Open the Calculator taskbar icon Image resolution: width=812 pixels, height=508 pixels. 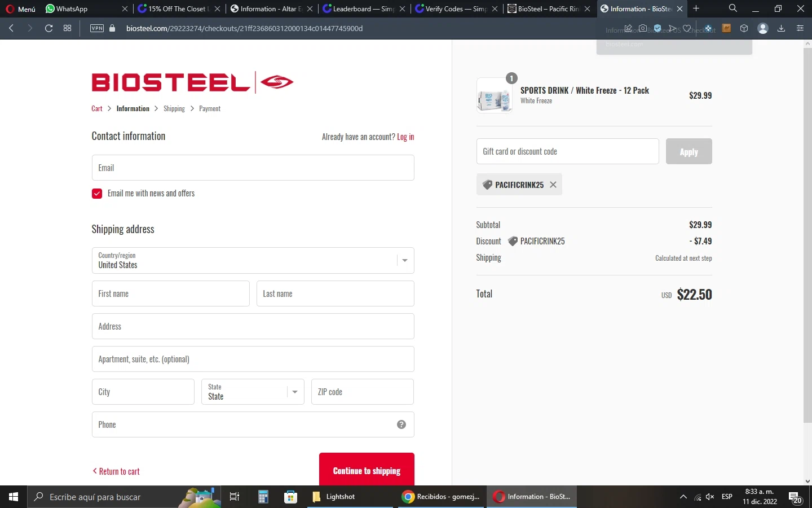click(263, 497)
